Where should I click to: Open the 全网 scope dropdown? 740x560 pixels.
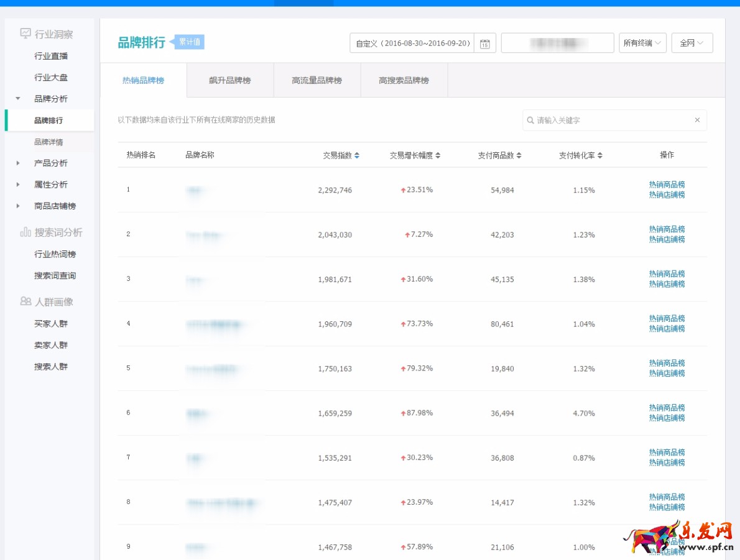691,42
